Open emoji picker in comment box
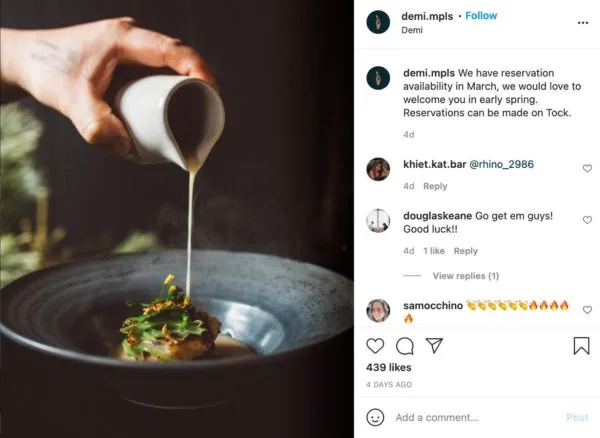This screenshot has width=600, height=438. (x=376, y=417)
